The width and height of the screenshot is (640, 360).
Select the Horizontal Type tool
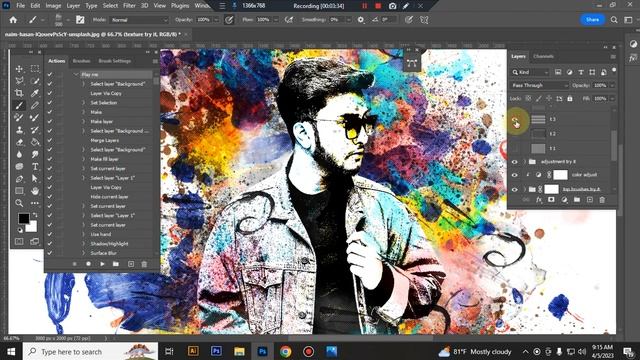35,167
